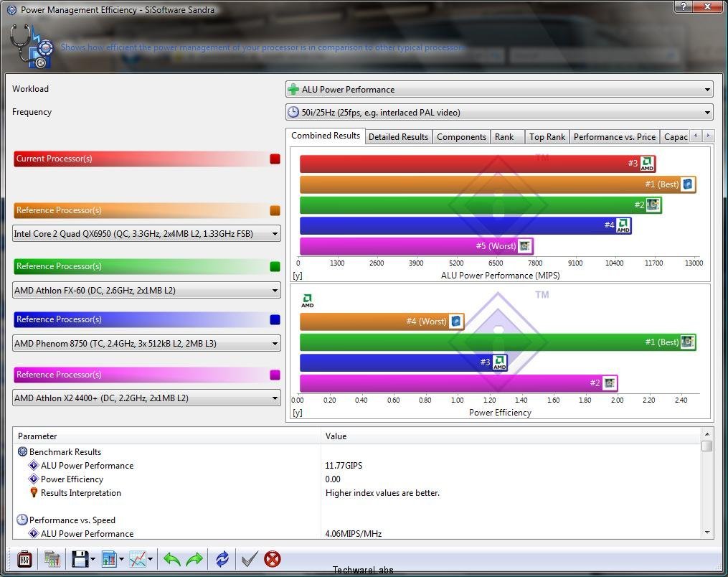Click AMD logo above Power Efficiency chart
Screen dimensions: 728x577
point(308,300)
